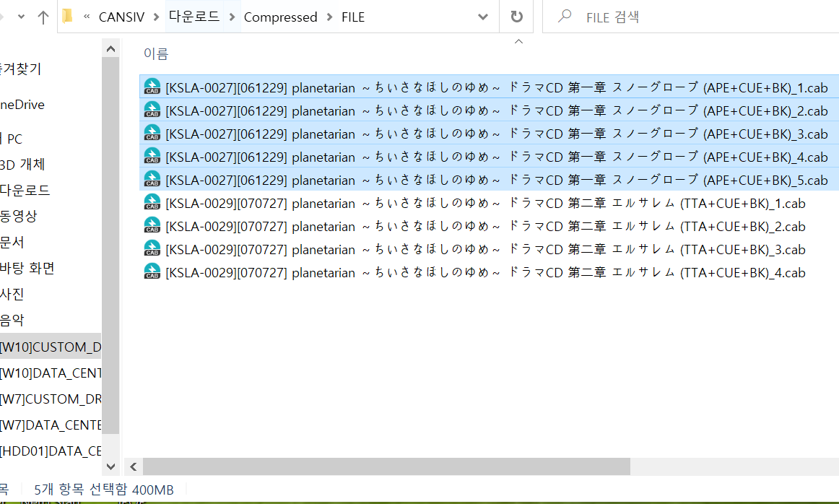Image resolution: width=839 pixels, height=504 pixels.
Task: Open 바탕 화면 in sidebar
Action: coord(27,268)
